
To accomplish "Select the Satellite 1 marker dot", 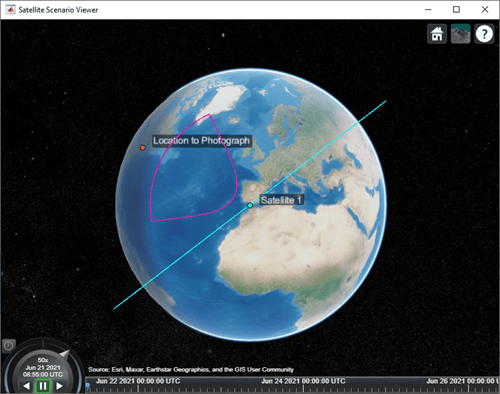I will pyautogui.click(x=250, y=205).
